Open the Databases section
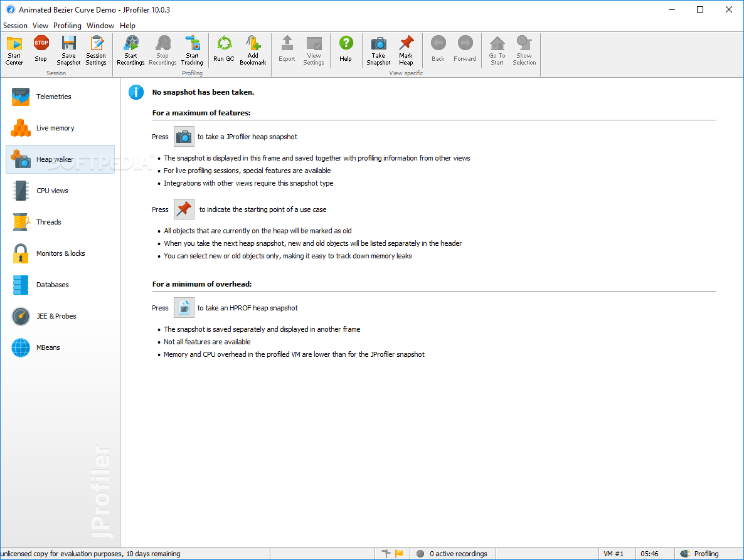744x560 pixels. 60,285
